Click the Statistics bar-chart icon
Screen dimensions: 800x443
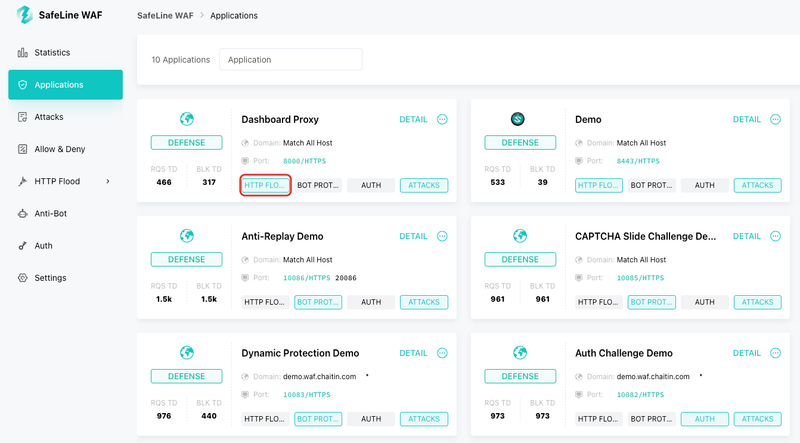[22, 53]
